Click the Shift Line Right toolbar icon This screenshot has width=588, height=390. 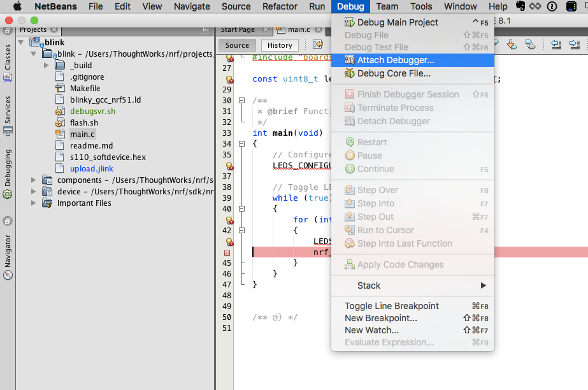[575, 45]
